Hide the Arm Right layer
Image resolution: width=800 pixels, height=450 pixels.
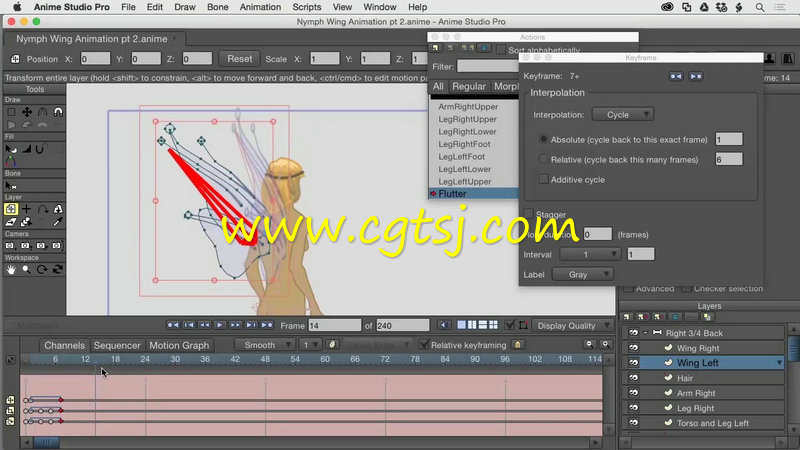(633, 393)
